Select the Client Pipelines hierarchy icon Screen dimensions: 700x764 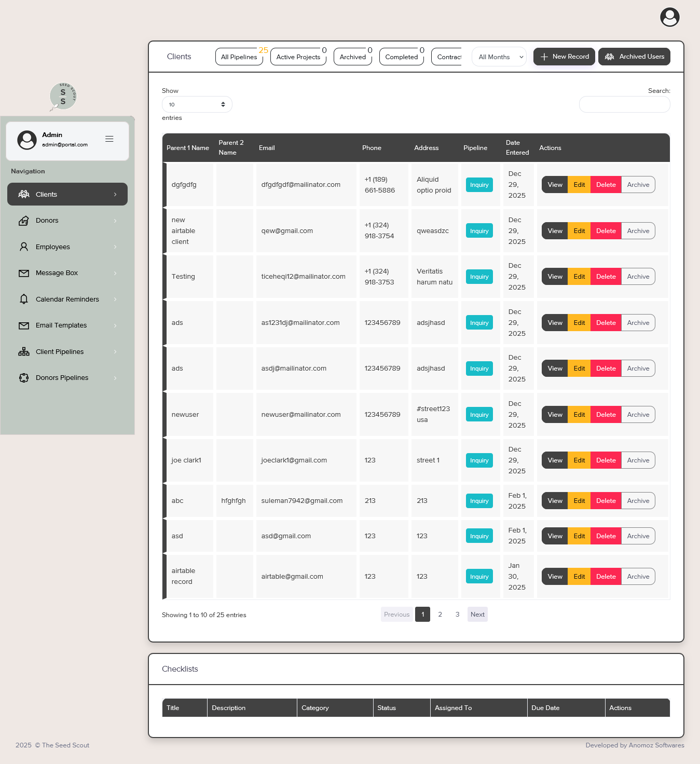(x=24, y=352)
